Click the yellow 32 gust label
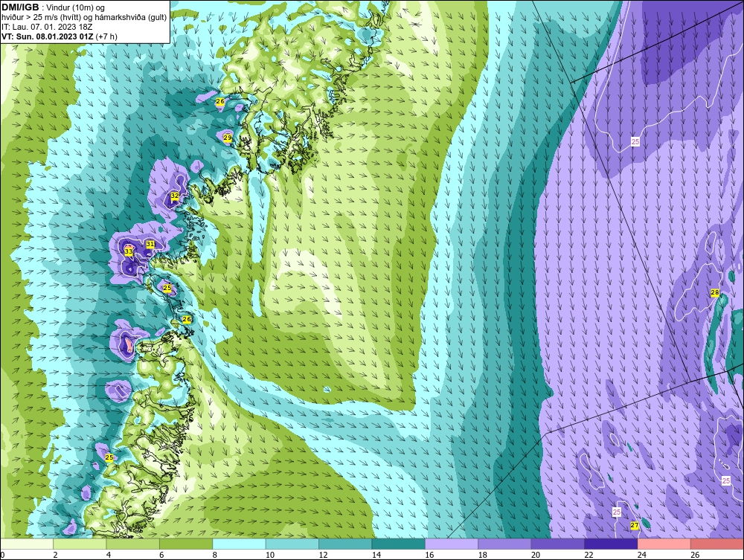 (x=175, y=196)
